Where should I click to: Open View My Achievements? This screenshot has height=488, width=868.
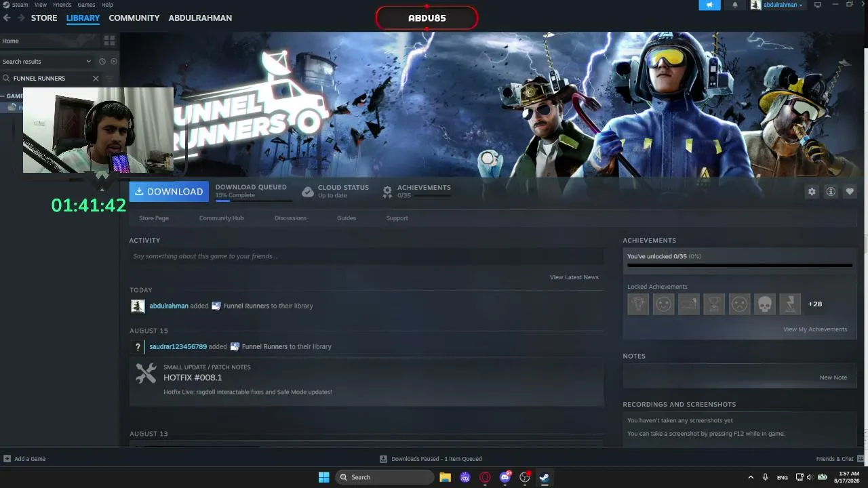click(x=815, y=329)
